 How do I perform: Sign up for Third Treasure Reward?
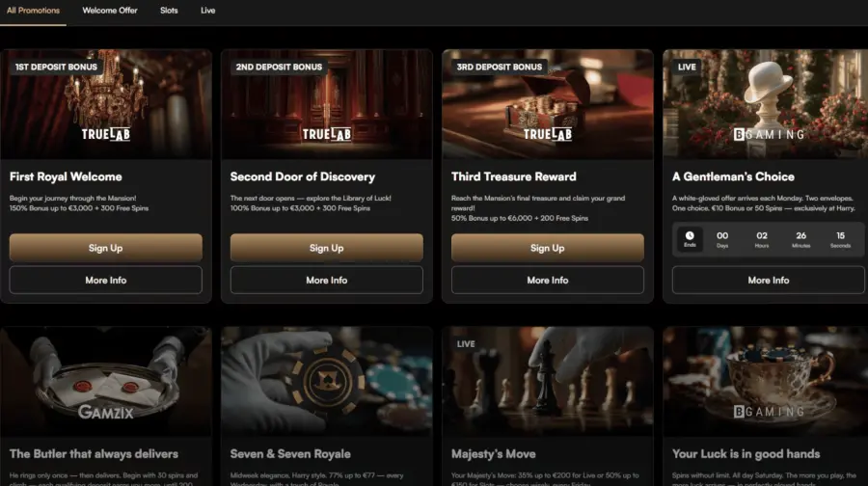(548, 248)
